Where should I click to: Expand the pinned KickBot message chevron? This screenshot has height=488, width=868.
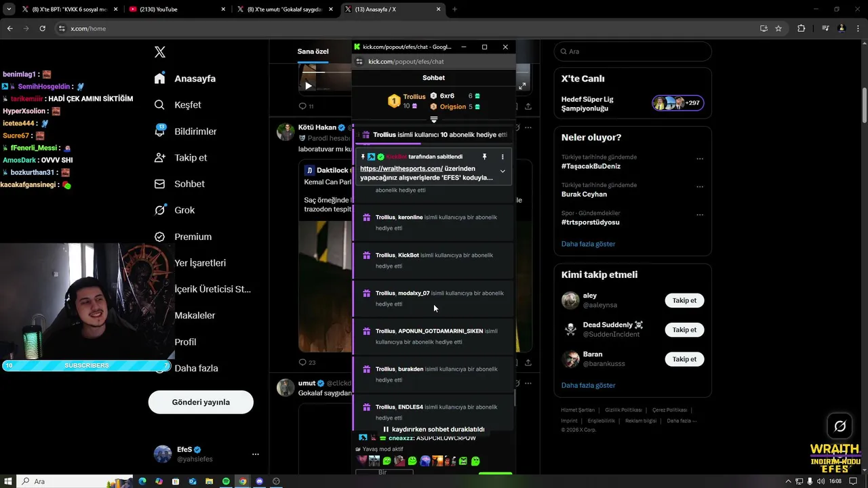click(x=502, y=171)
